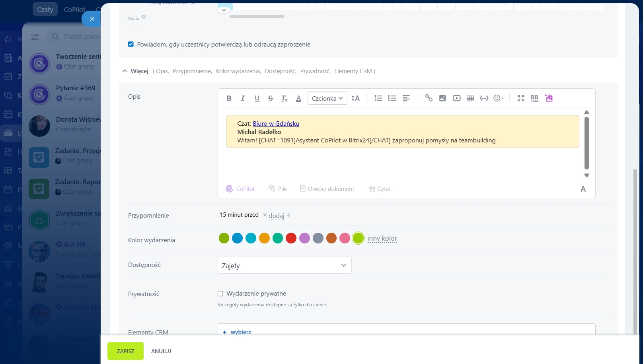Open the emoji smiley picker
This screenshot has height=364, width=643.
498,98
